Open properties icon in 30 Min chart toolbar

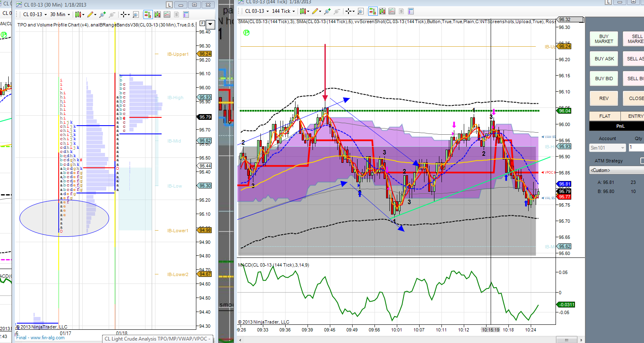click(x=186, y=14)
